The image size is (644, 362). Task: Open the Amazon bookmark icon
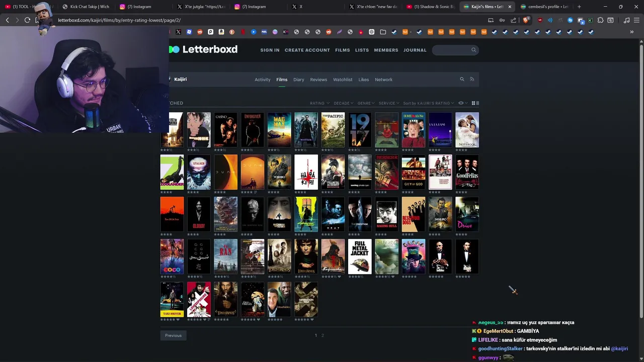coord(221,32)
